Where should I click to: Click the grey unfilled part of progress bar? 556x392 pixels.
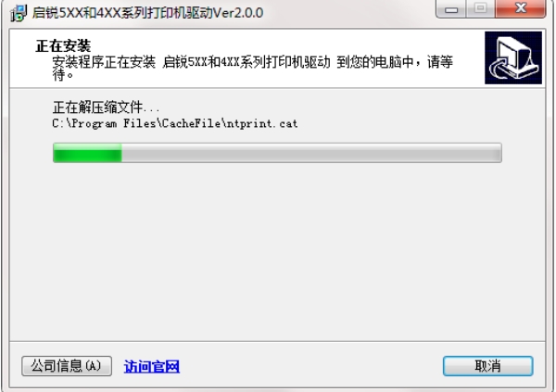point(311,153)
